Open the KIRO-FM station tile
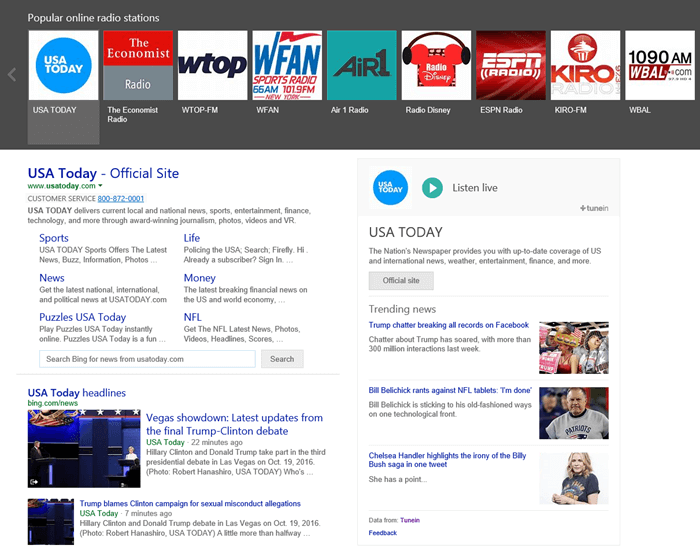The height and width of the screenshot is (549, 700). pos(585,65)
